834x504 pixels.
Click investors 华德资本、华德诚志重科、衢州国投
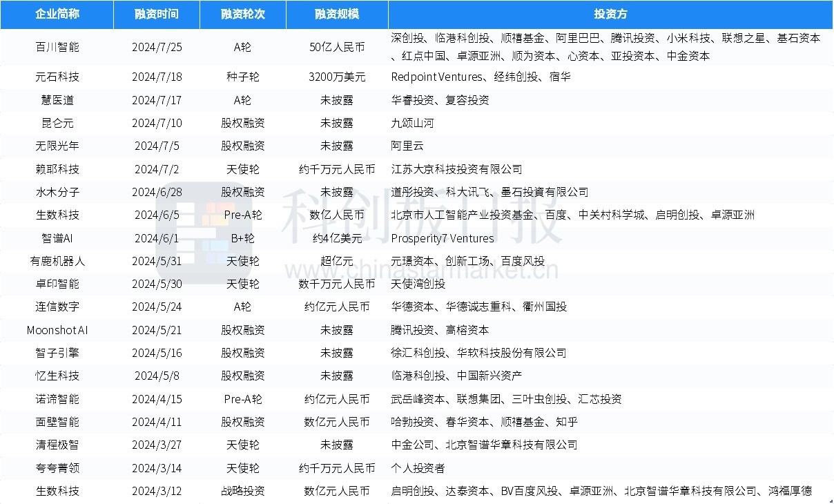(x=478, y=307)
